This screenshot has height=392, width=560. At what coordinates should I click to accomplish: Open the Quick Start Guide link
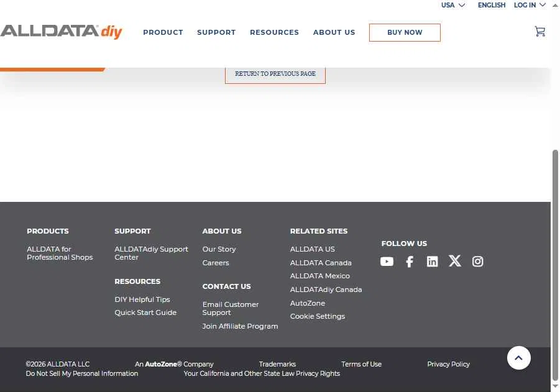[145, 312]
